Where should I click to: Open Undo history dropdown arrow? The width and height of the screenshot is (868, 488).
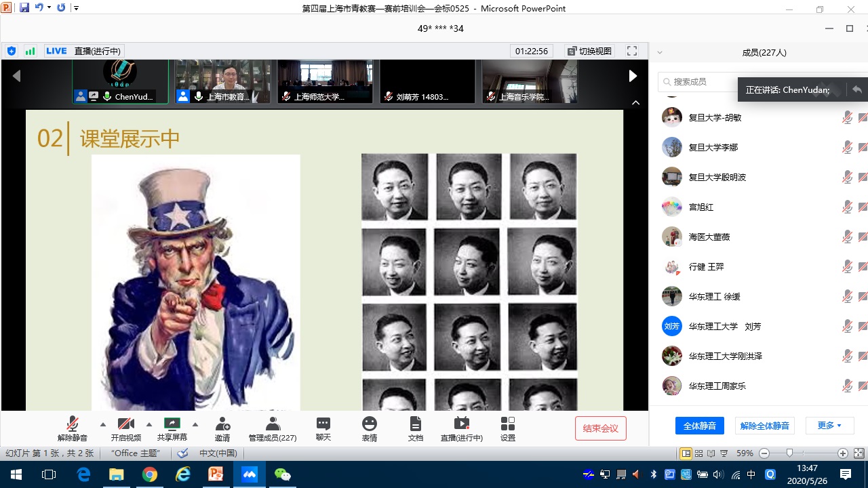click(x=49, y=7)
